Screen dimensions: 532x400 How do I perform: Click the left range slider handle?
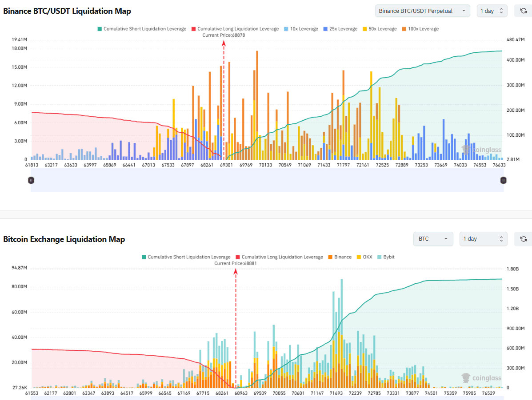tap(31, 180)
